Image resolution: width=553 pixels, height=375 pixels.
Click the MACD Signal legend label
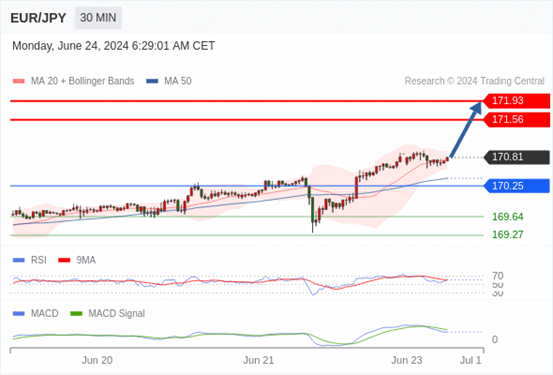(116, 313)
